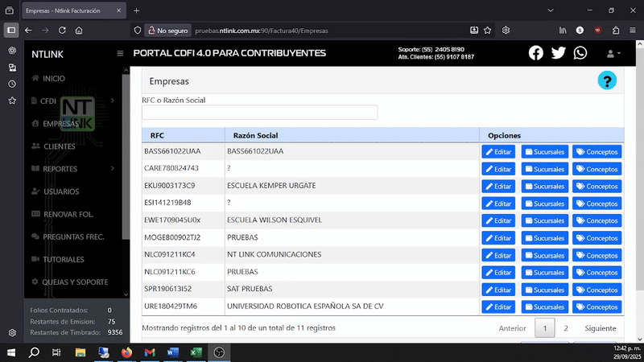The image size is (644, 362).
Task: Open browser sidebar history clock icon
Action: point(12,84)
